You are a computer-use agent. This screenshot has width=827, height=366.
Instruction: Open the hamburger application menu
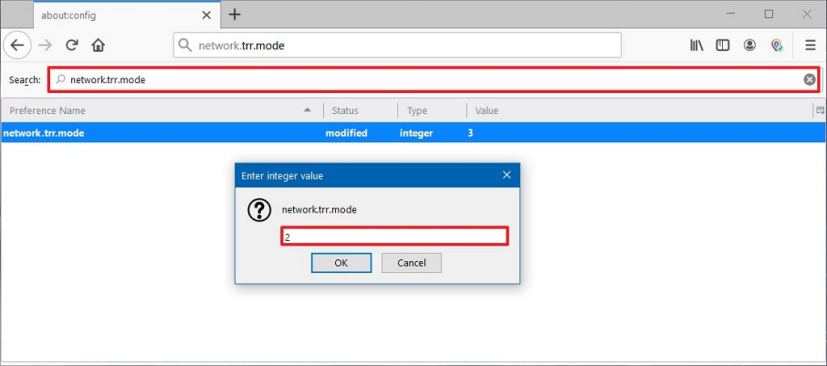(811, 45)
